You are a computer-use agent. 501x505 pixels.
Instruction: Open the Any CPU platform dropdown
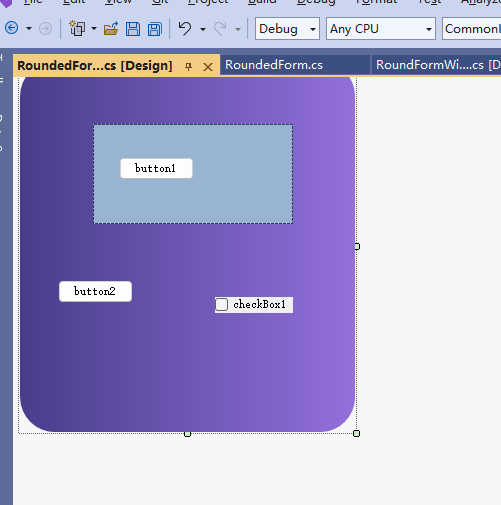tap(381, 29)
